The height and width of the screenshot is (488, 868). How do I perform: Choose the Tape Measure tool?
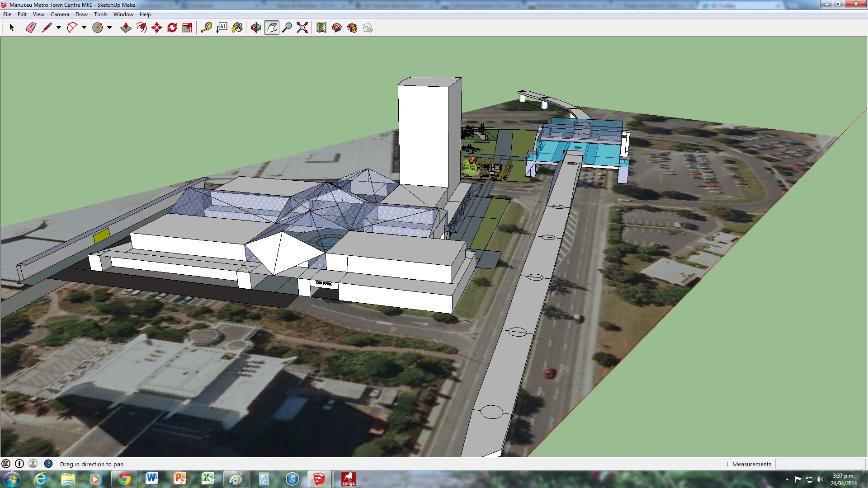pyautogui.click(x=207, y=28)
